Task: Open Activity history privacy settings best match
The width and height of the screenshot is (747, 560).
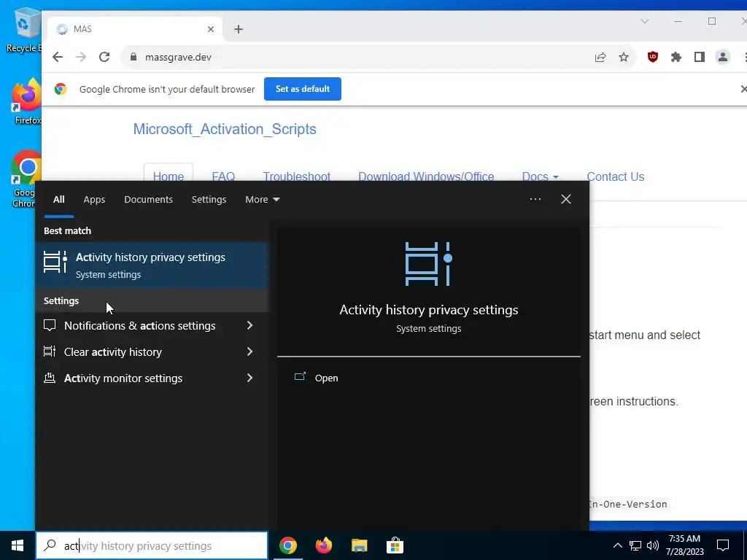Action: point(152,265)
